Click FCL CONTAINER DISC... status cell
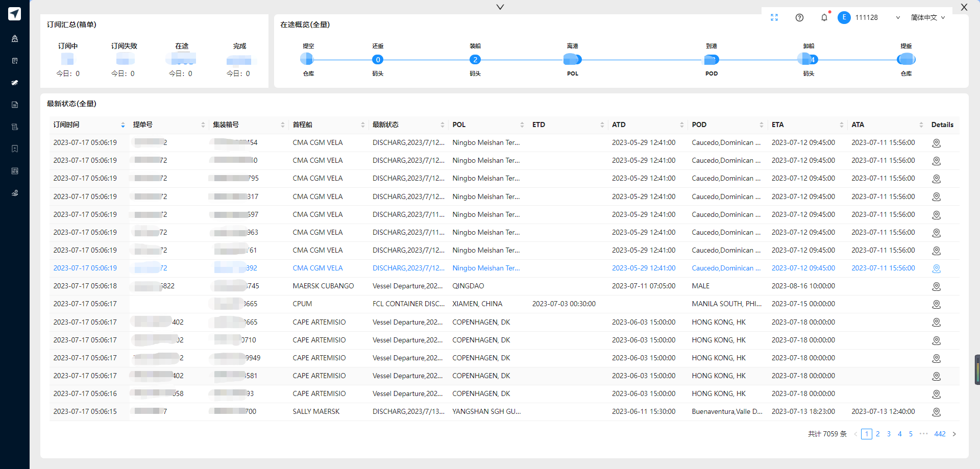The image size is (980, 469). tap(408, 304)
